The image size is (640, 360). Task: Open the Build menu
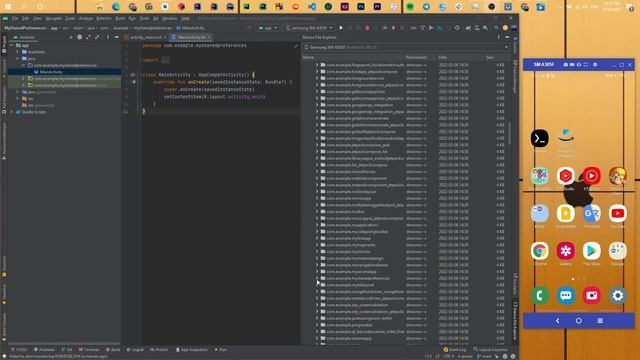120,18
